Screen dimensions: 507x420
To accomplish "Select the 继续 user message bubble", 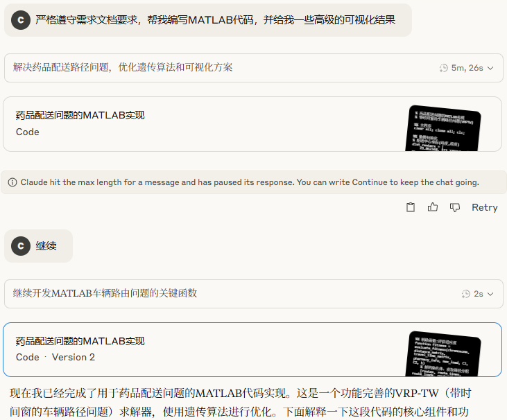I will 38,246.
